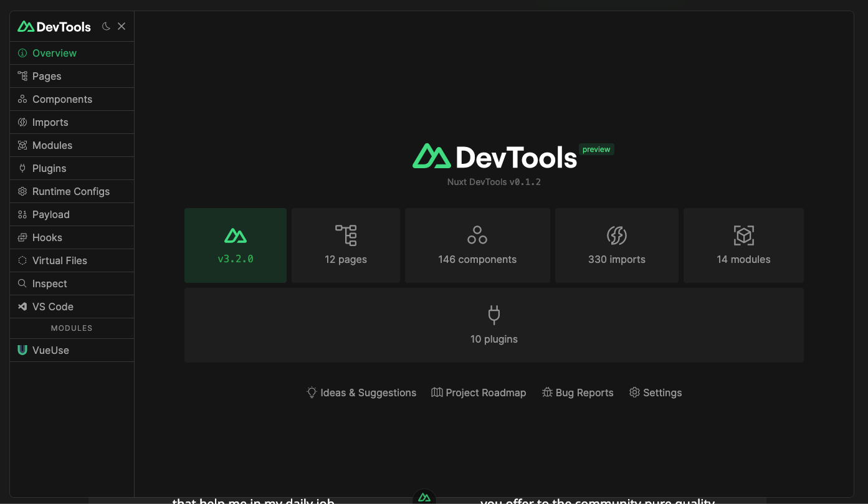Screen dimensions: 868x504
Task: Click the 14 modules label
Action: [743, 259]
